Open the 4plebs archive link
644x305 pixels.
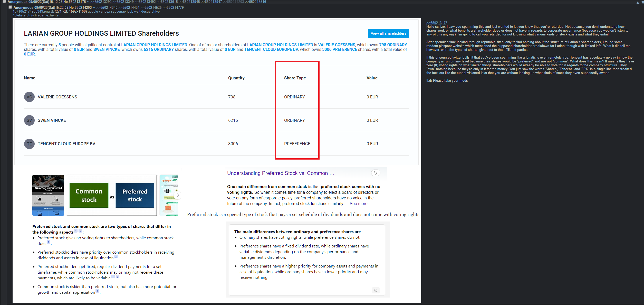point(18,15)
